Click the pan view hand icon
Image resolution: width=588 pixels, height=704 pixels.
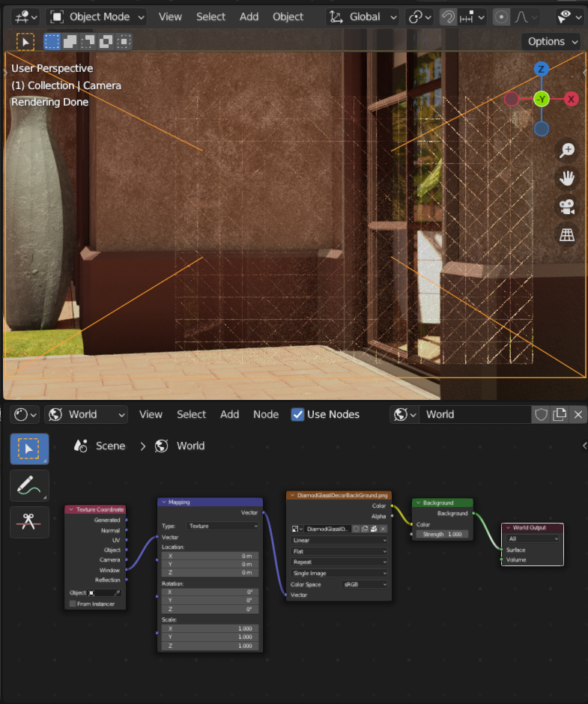[567, 178]
